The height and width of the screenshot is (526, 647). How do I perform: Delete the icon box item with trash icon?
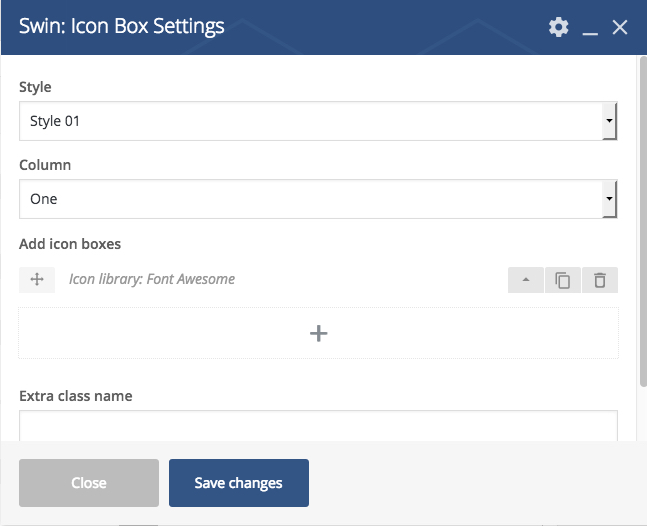pos(600,280)
